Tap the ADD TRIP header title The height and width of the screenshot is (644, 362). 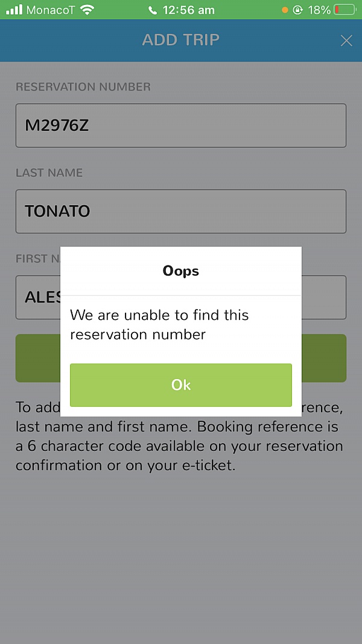click(x=181, y=40)
